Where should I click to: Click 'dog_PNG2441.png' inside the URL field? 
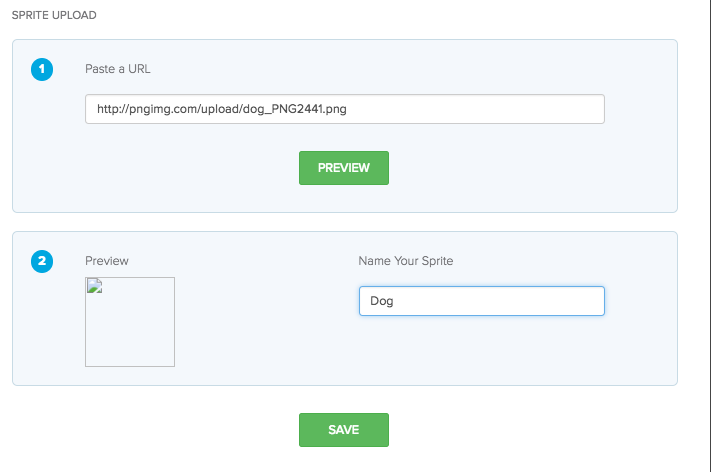click(x=295, y=109)
